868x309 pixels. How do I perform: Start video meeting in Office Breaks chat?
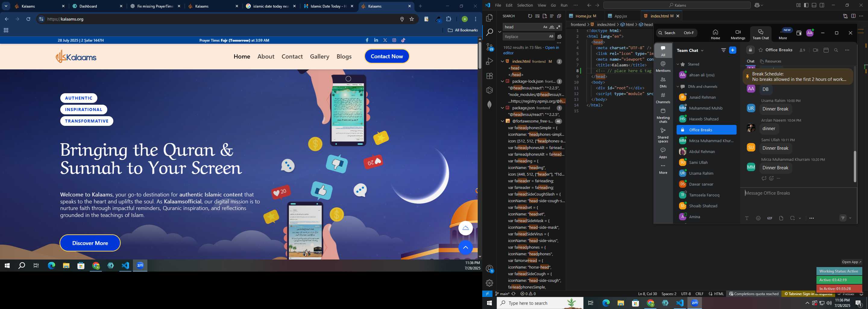[816, 50]
